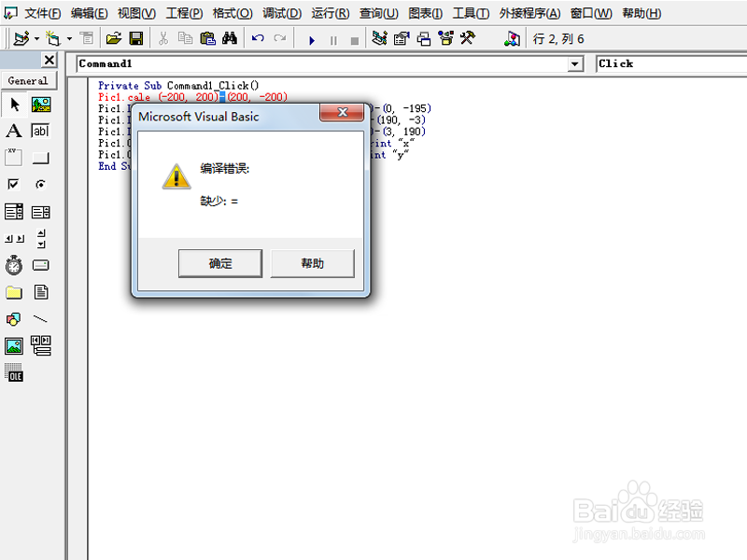Close the Microsoft Visual Basic error dialog
This screenshot has height=560, width=747.
pyautogui.click(x=342, y=112)
